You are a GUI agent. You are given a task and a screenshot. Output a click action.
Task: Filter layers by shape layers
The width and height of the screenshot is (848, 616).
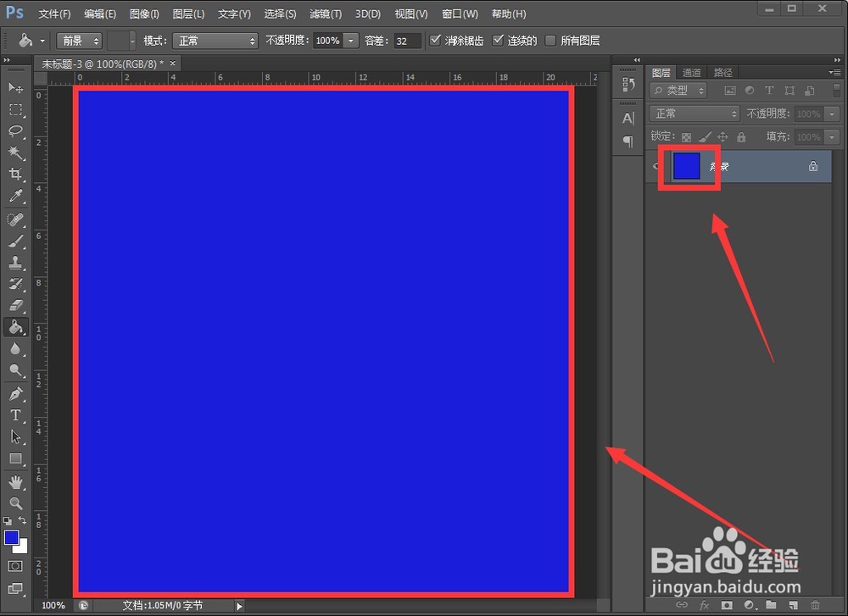789,90
